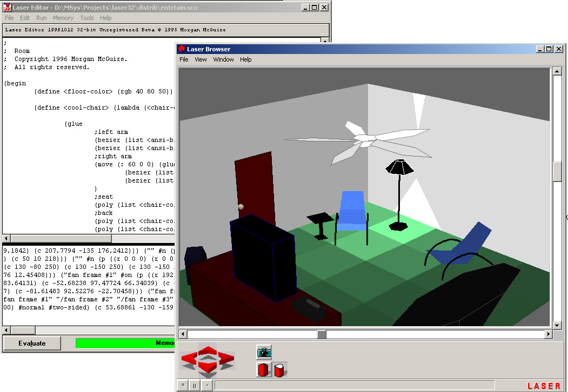Click the record dot playback button
Screen dimensions: 568x392
tap(206, 386)
